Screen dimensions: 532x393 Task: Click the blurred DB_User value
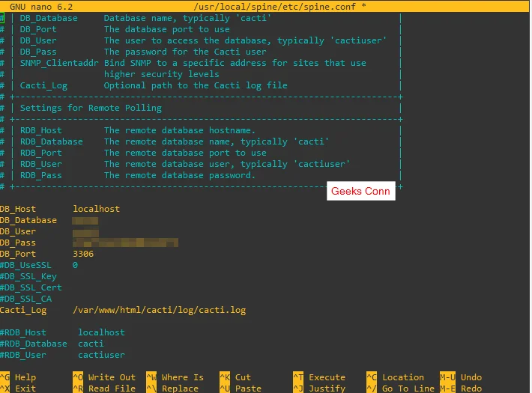point(85,233)
